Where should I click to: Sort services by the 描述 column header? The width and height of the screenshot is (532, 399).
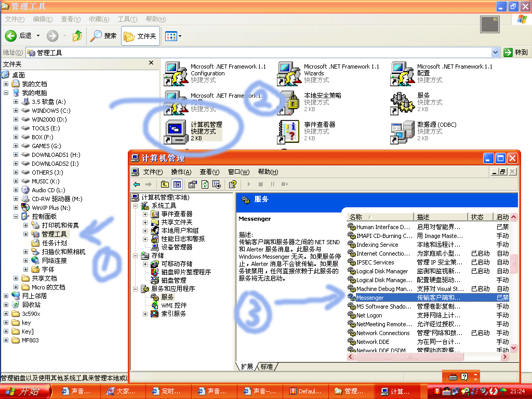click(x=441, y=217)
